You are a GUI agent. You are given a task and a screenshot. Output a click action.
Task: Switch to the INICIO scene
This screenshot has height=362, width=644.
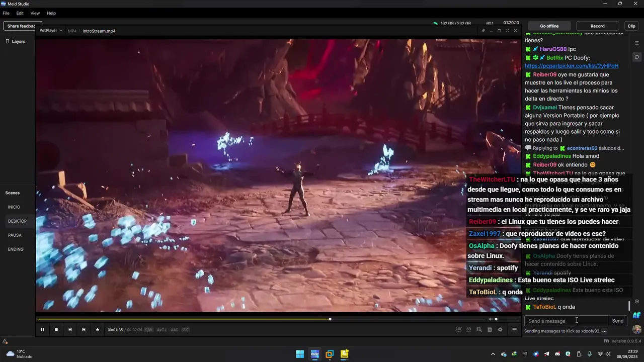[x=14, y=207]
